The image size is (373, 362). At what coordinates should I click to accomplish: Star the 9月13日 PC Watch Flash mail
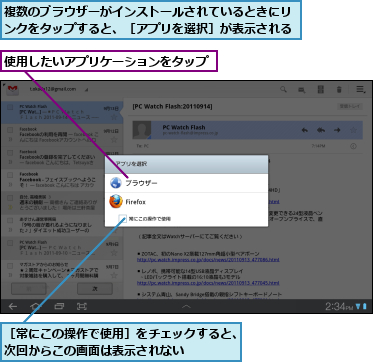point(114,117)
